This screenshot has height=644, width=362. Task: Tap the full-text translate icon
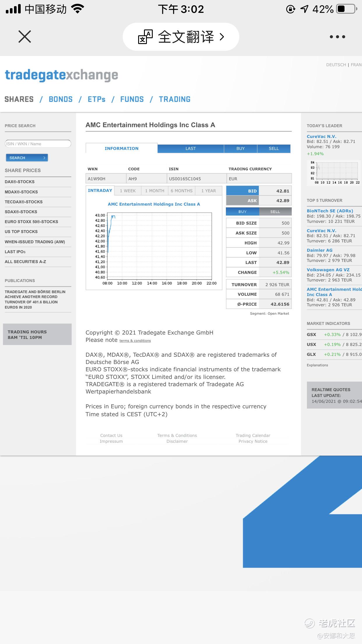(x=145, y=37)
